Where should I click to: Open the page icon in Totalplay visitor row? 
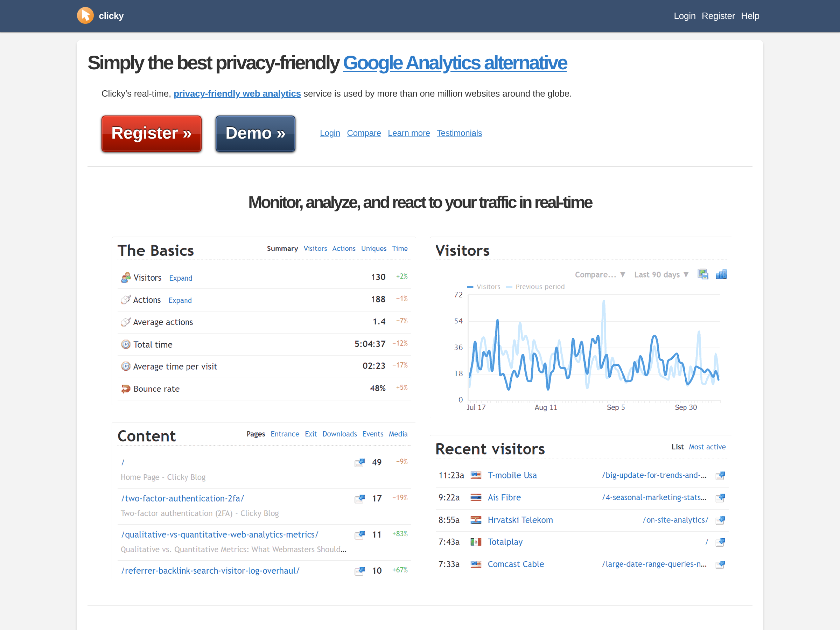pos(720,542)
